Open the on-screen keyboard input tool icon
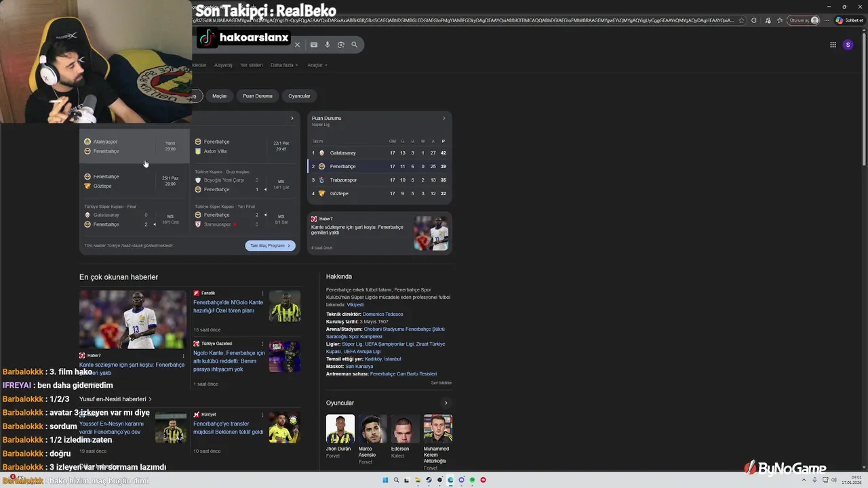The height and width of the screenshot is (488, 868). [314, 45]
